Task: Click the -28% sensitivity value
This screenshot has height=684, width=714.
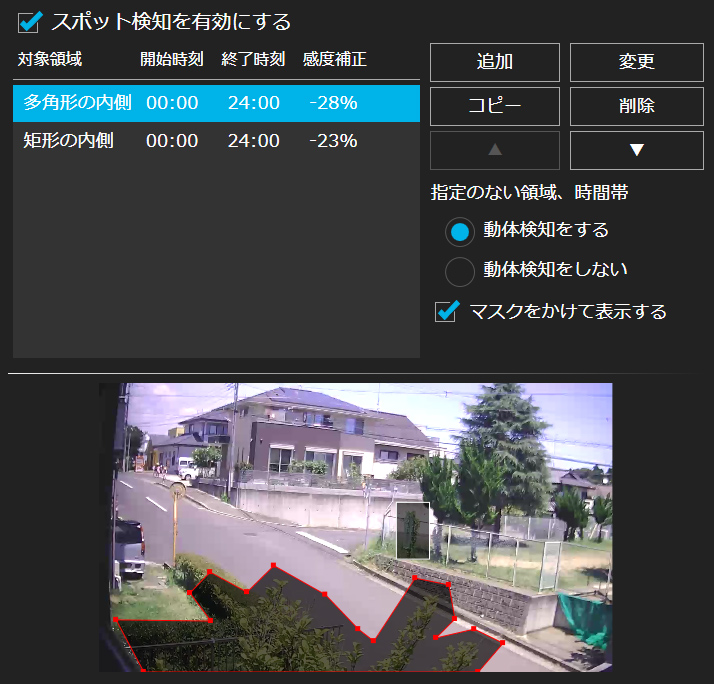Action: (x=333, y=103)
